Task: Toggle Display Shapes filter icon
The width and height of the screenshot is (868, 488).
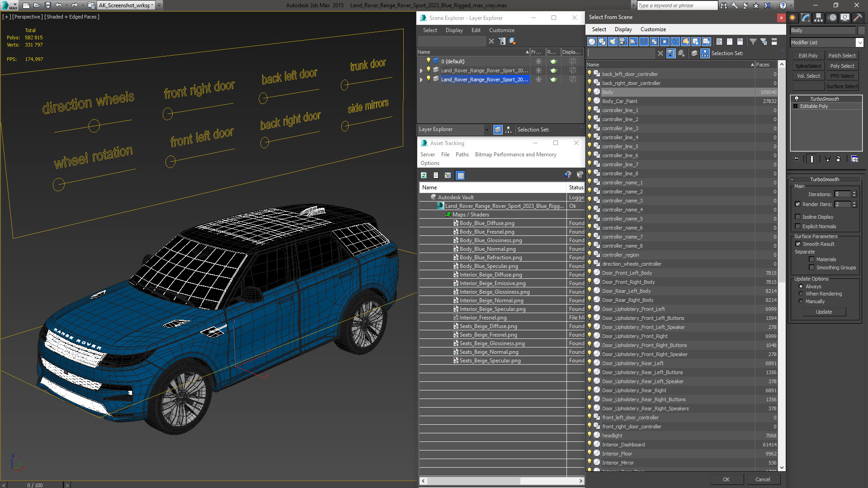Action: click(x=602, y=42)
